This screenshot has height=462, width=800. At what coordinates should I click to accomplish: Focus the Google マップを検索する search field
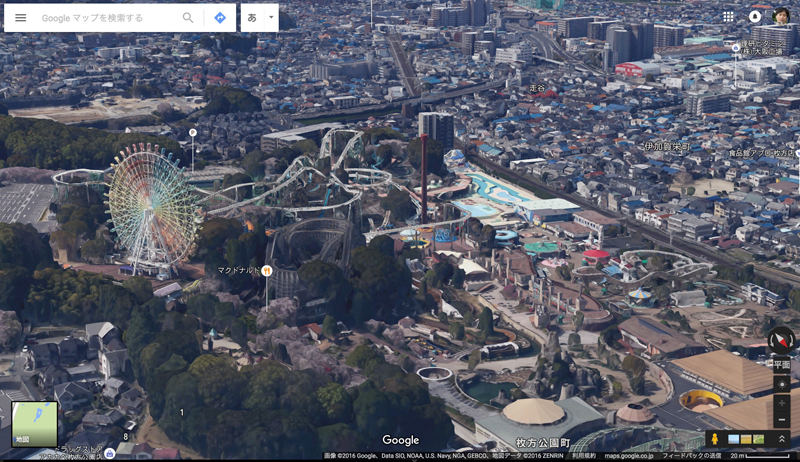[105, 18]
